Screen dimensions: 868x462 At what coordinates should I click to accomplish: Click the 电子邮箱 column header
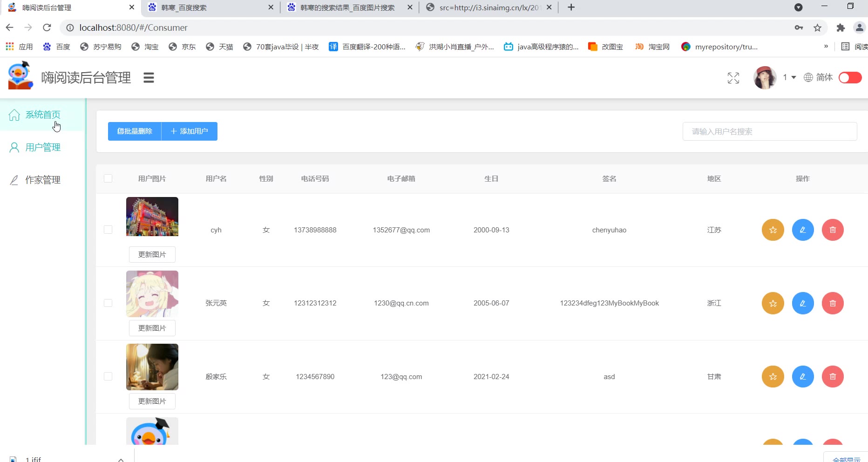(401, 178)
